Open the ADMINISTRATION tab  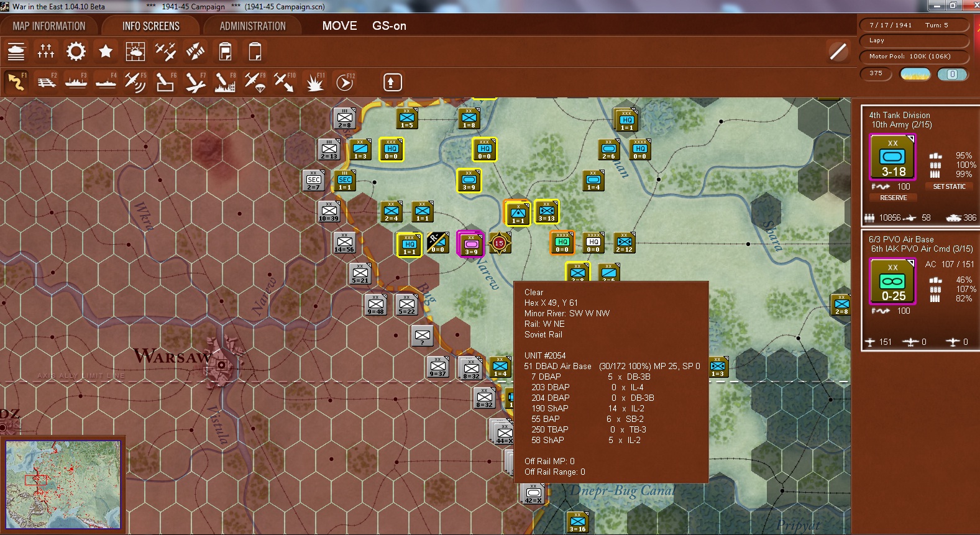click(252, 26)
